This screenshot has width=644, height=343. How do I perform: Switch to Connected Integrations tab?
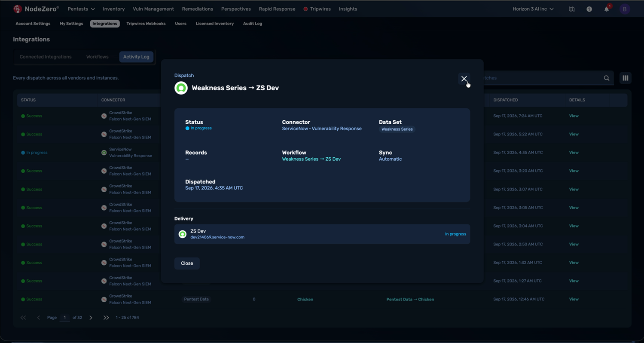click(x=46, y=57)
